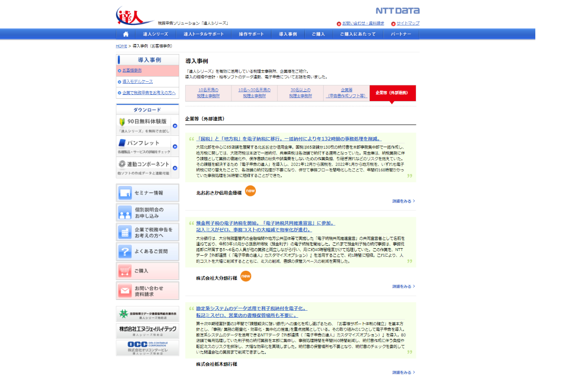Open the ご購入にあたって menu
588x376 pixels.
(x=358, y=34)
